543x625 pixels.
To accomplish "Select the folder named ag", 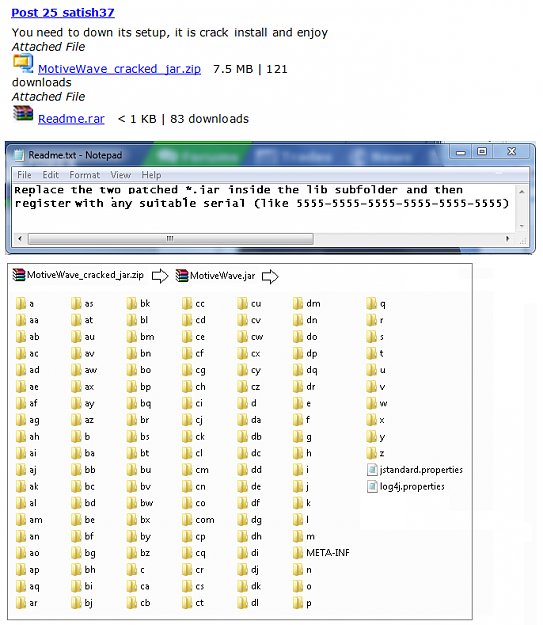I will point(28,420).
